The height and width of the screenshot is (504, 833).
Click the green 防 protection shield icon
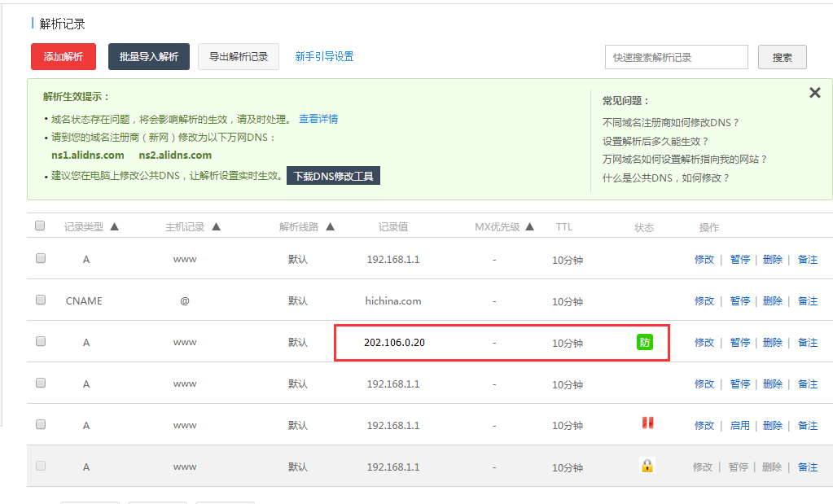point(644,342)
